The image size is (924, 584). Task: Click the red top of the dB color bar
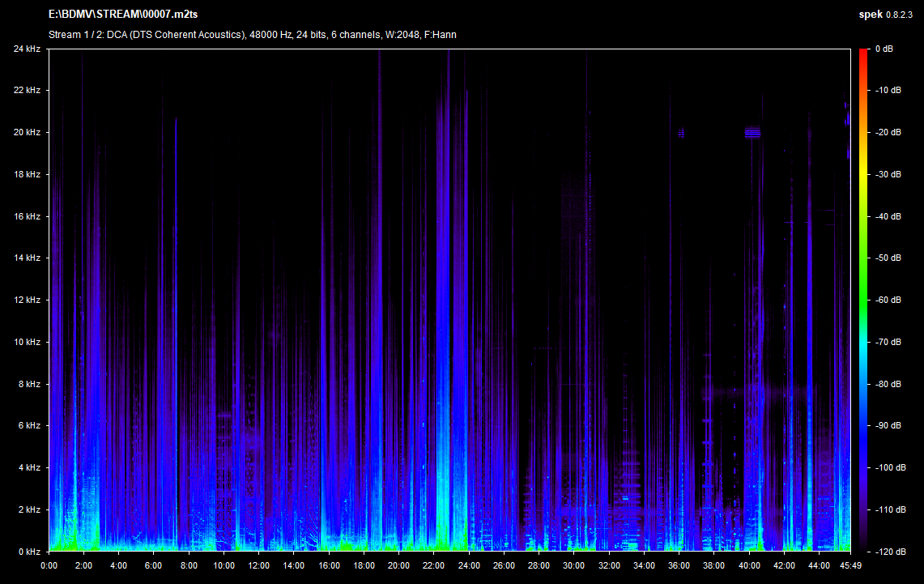(x=865, y=53)
